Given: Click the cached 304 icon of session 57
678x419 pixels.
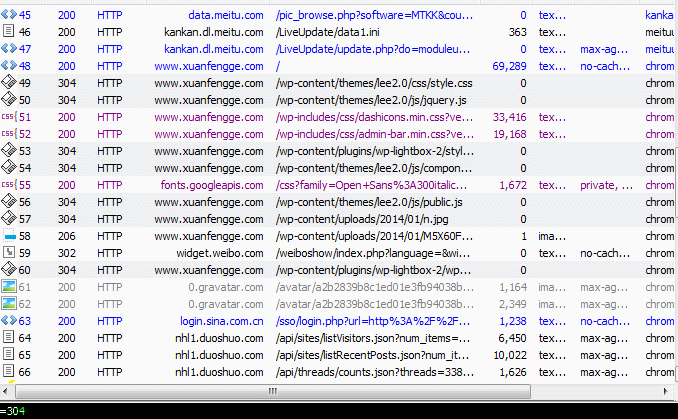Looking at the screenshot, I should click(x=9, y=218).
